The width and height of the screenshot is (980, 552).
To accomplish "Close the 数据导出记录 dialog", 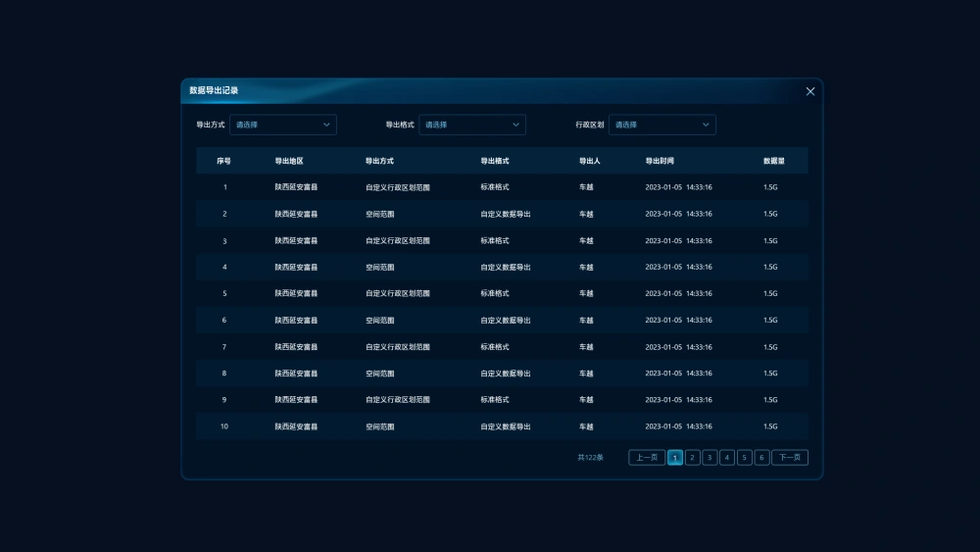I will click(x=810, y=91).
